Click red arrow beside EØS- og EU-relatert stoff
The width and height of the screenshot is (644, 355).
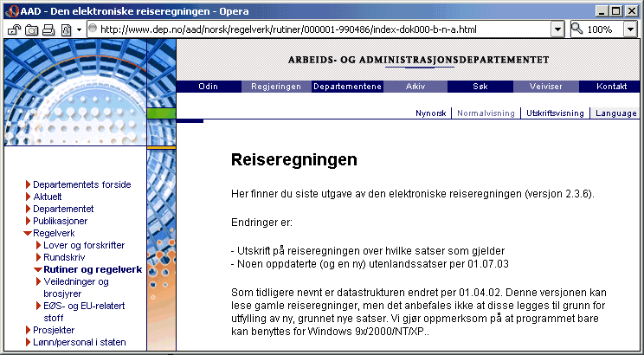(x=39, y=307)
